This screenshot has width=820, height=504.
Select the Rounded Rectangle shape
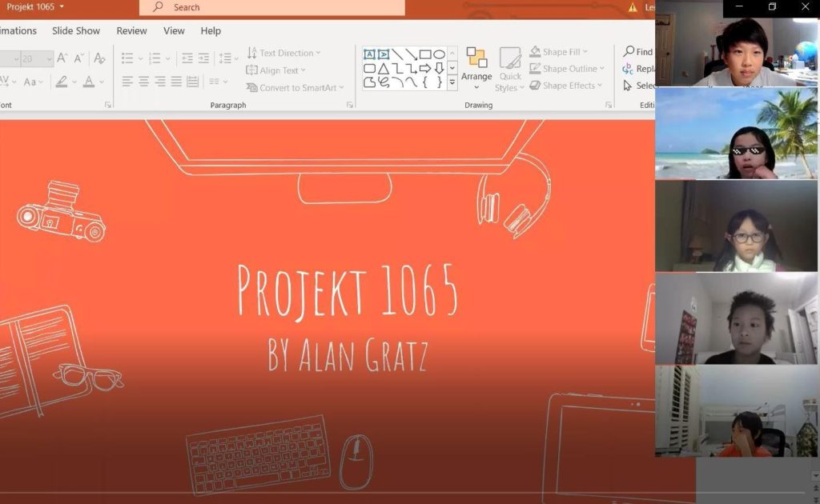click(369, 69)
